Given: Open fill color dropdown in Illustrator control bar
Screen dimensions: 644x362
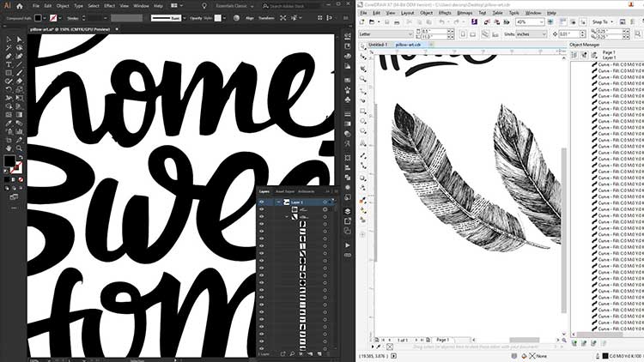Looking at the screenshot, I should point(45,18).
